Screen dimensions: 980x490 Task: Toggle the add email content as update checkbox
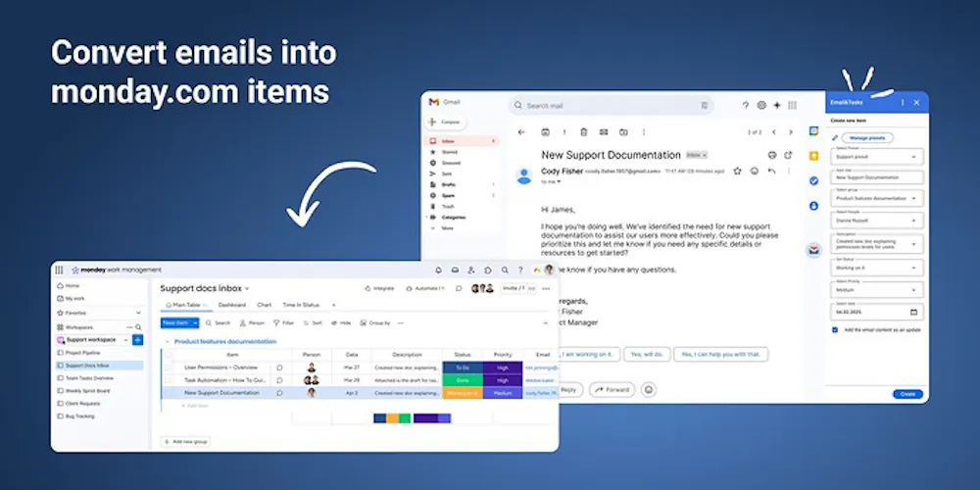point(835,330)
